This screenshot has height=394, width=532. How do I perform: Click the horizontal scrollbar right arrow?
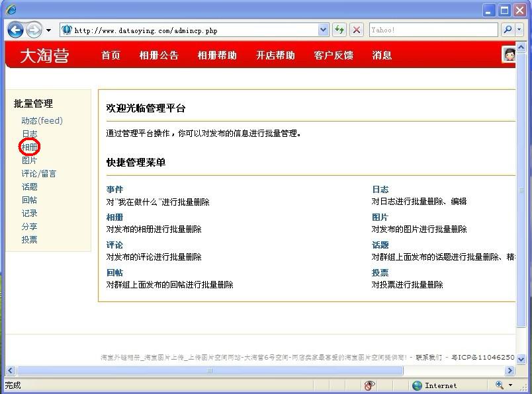click(510, 371)
